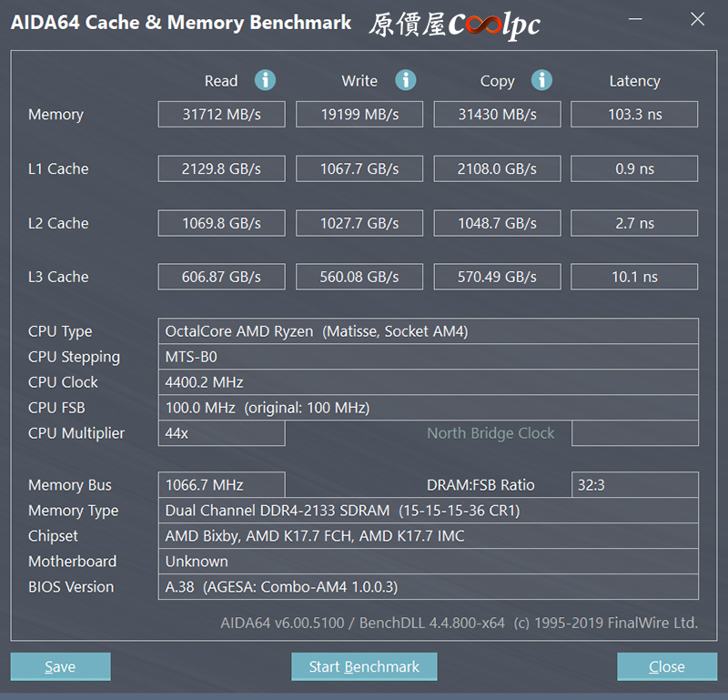Click the info icon next to Copy
The image size is (728, 700).
click(x=541, y=80)
